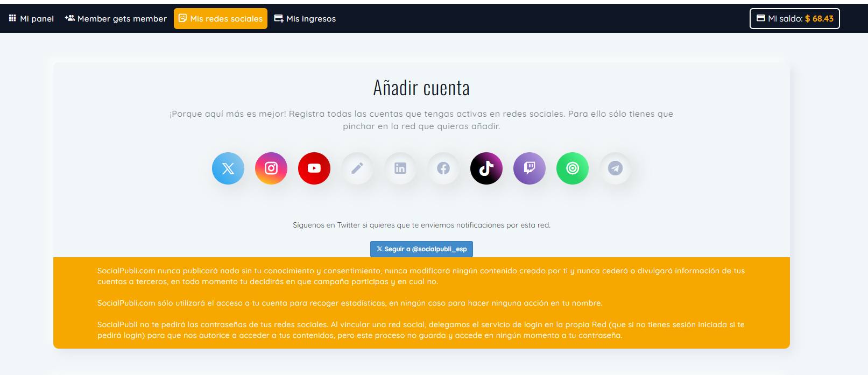
Task: Add an Instagram account
Action: 271,168
